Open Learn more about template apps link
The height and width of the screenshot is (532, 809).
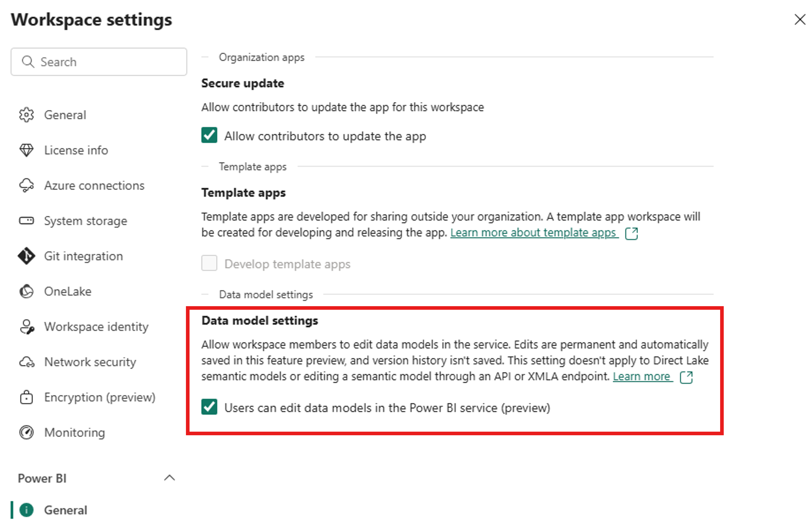point(533,233)
